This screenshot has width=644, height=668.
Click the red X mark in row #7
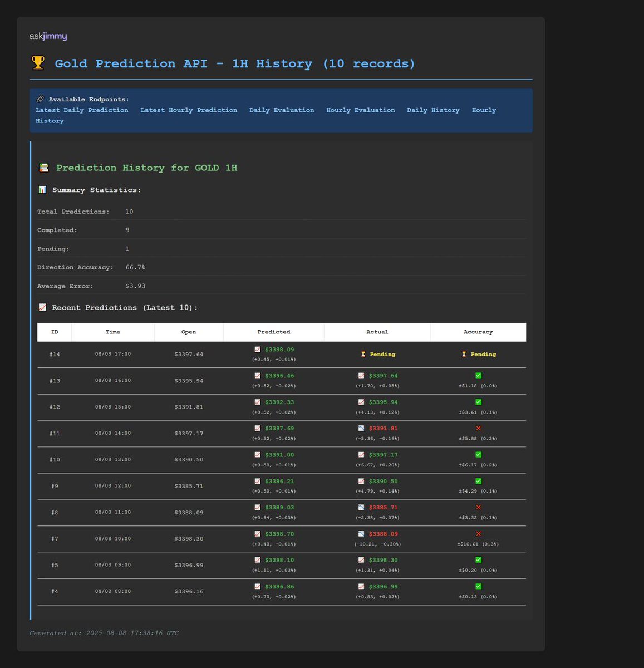click(x=478, y=534)
